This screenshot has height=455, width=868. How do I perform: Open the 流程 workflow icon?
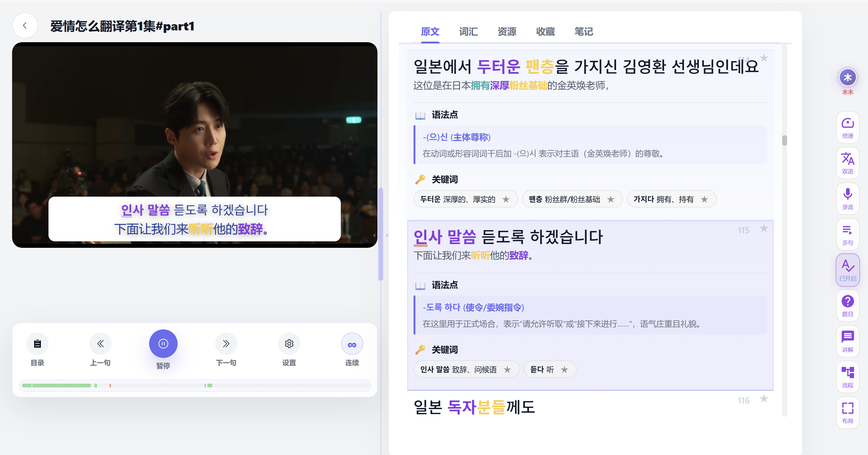pos(847,377)
